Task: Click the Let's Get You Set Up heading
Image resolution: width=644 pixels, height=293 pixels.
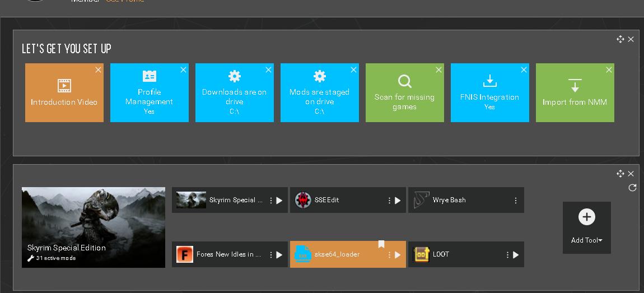Action: click(x=67, y=49)
